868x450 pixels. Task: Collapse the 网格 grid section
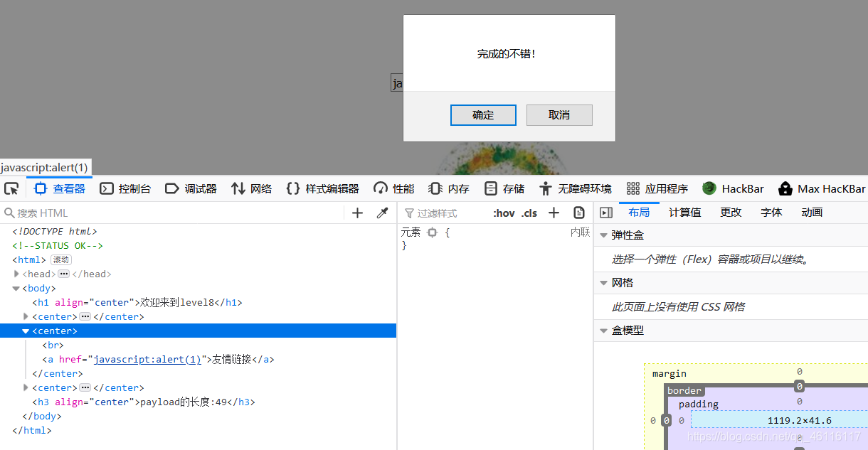pyautogui.click(x=604, y=283)
